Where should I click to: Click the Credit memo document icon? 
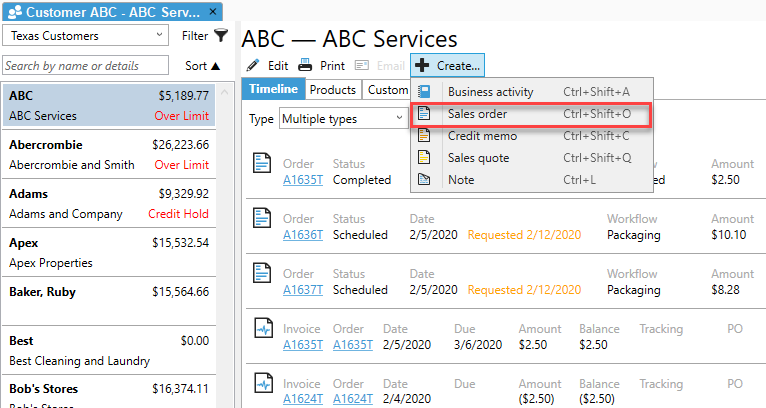[x=424, y=135]
